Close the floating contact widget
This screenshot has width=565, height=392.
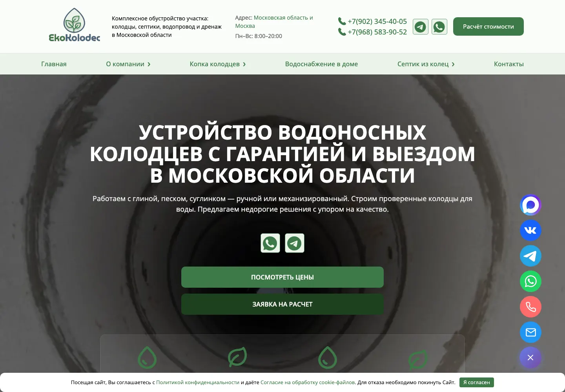(530, 358)
